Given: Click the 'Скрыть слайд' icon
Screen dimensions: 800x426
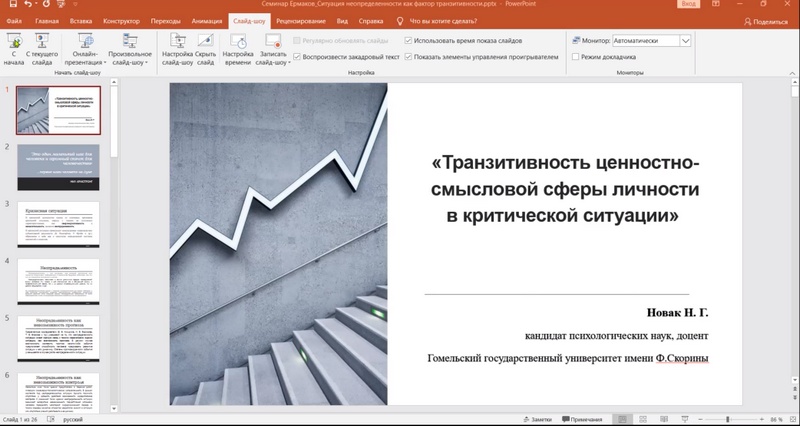Looking at the screenshot, I should (205, 48).
